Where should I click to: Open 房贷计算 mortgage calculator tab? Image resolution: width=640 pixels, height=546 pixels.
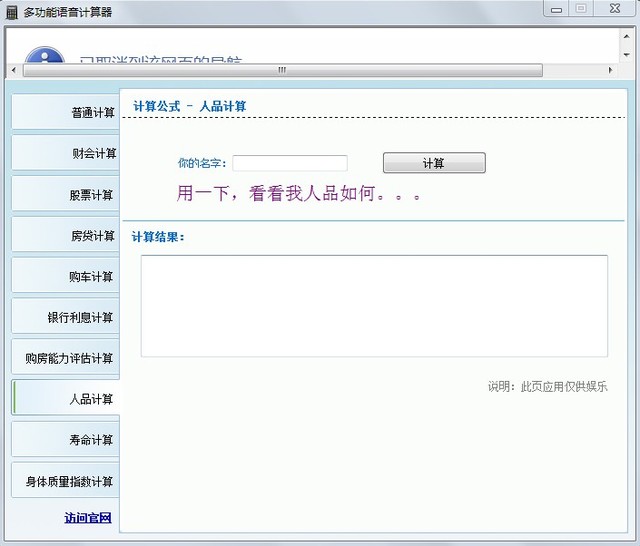[x=66, y=235]
